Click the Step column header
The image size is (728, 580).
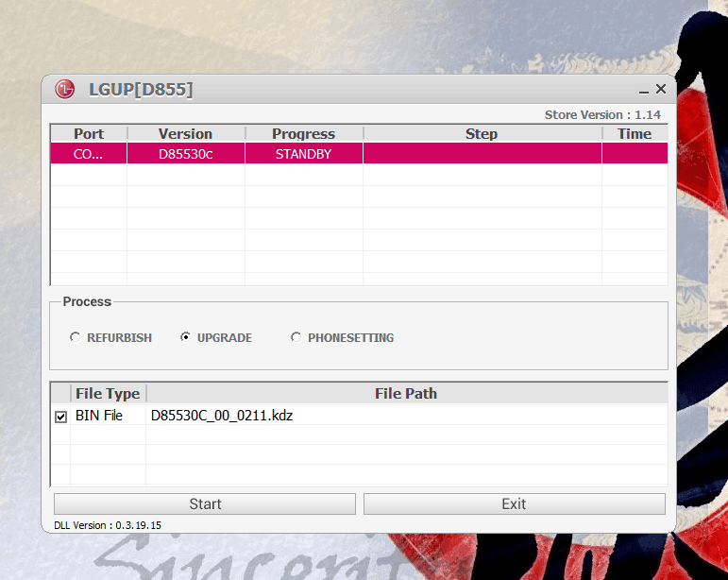pyautogui.click(x=482, y=133)
